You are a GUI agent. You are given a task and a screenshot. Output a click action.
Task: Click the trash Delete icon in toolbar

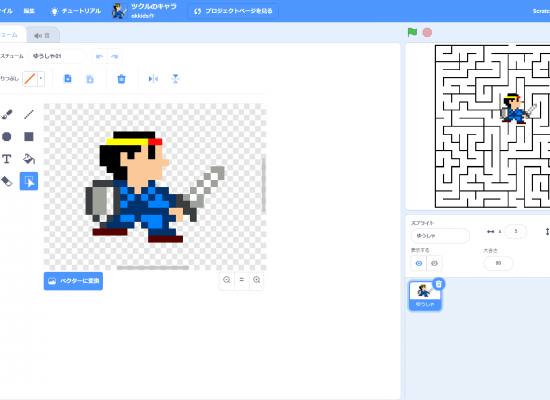(x=121, y=79)
